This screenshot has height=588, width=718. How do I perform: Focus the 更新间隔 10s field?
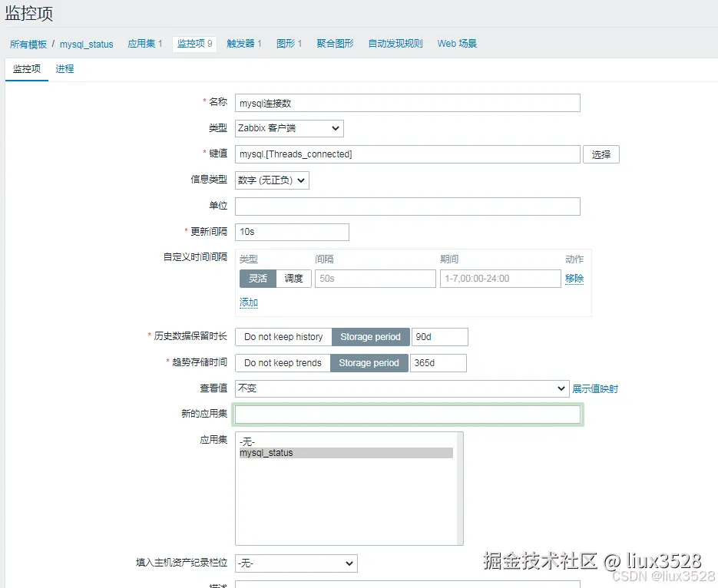click(x=292, y=232)
